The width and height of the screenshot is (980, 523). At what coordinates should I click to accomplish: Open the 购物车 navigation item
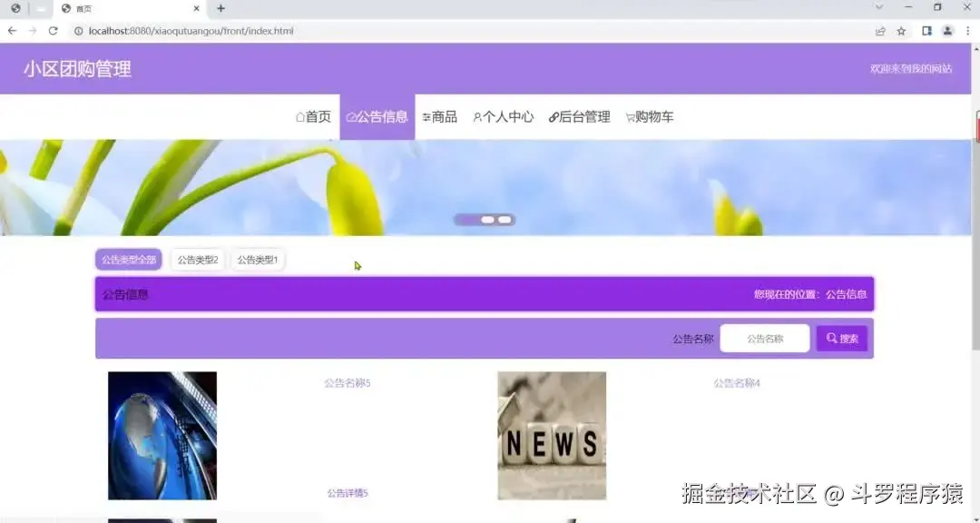pyautogui.click(x=650, y=117)
